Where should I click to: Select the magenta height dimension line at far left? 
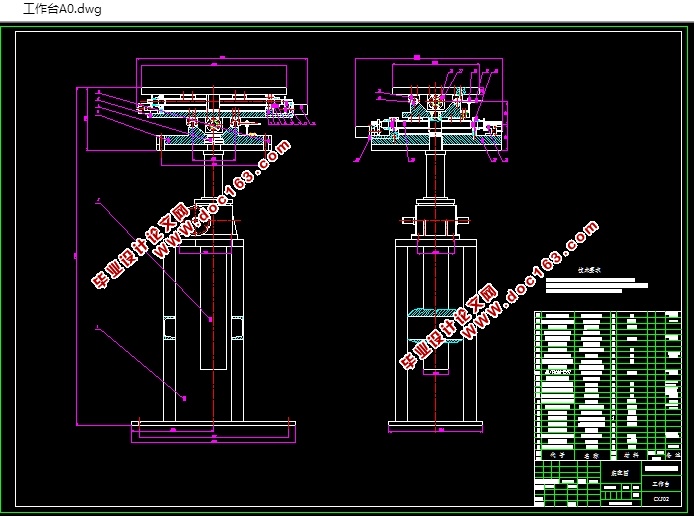tap(77, 257)
